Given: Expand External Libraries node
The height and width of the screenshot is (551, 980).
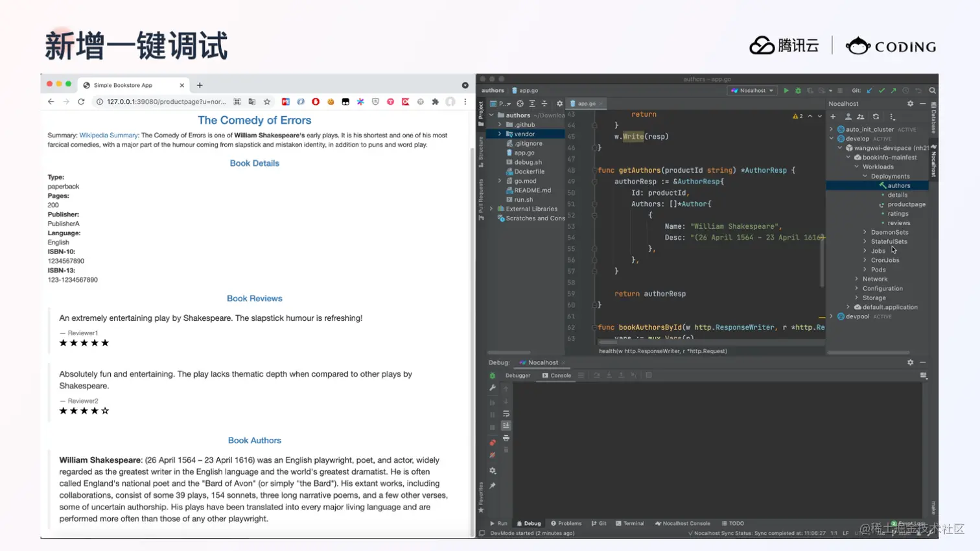Looking at the screenshot, I should pyautogui.click(x=491, y=209).
